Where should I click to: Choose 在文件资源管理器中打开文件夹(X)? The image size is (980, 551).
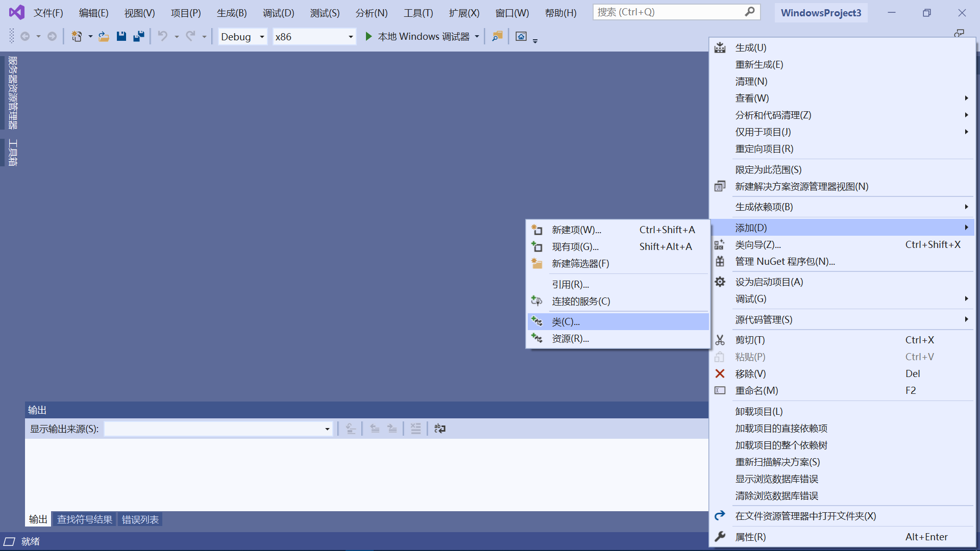point(842,516)
